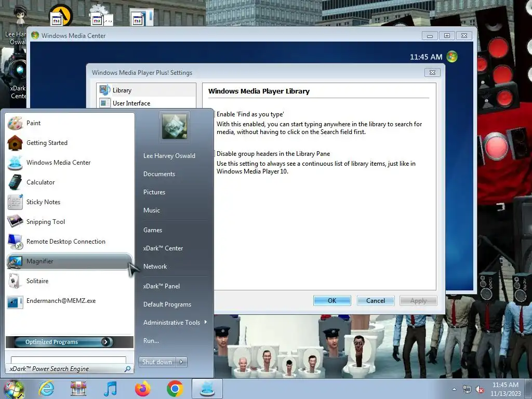Show hidden tray icons arrow
The image size is (532, 399).
coord(454,389)
